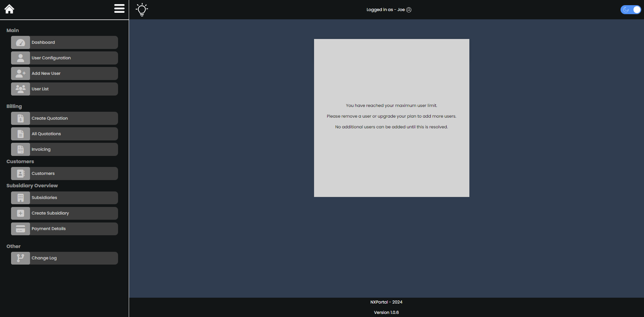This screenshot has width=644, height=317.
Task: Toggle the dark mode switch
Action: click(x=631, y=10)
